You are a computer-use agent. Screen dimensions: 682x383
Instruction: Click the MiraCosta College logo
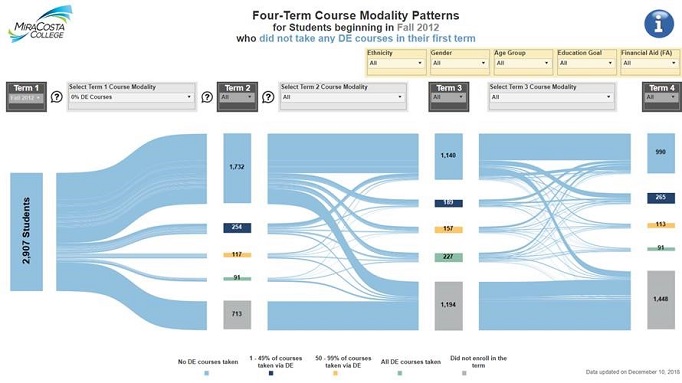pyautogui.click(x=40, y=24)
